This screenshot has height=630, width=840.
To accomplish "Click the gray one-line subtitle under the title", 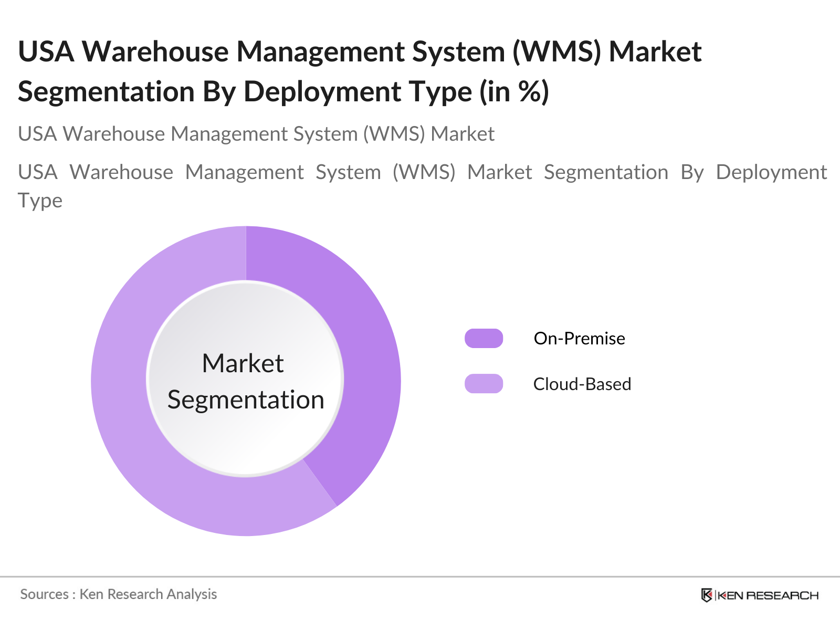I will (256, 134).
